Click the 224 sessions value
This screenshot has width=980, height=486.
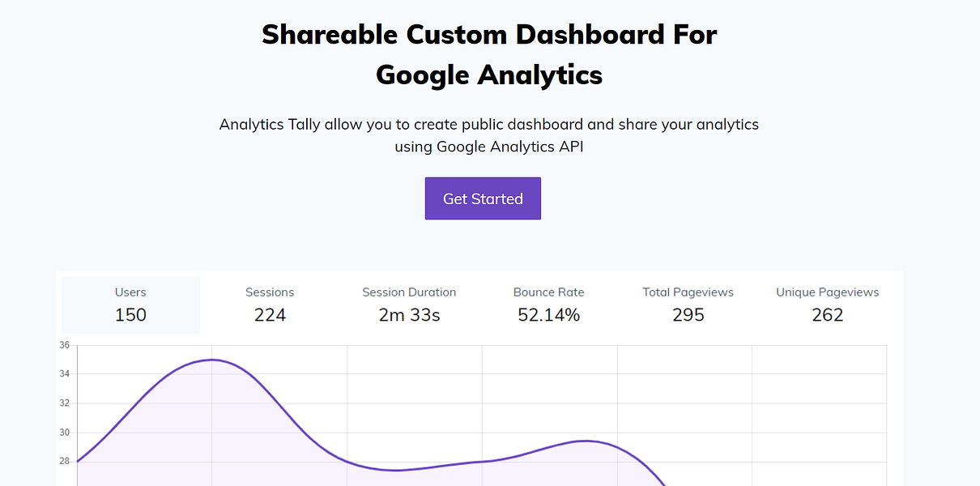click(270, 315)
